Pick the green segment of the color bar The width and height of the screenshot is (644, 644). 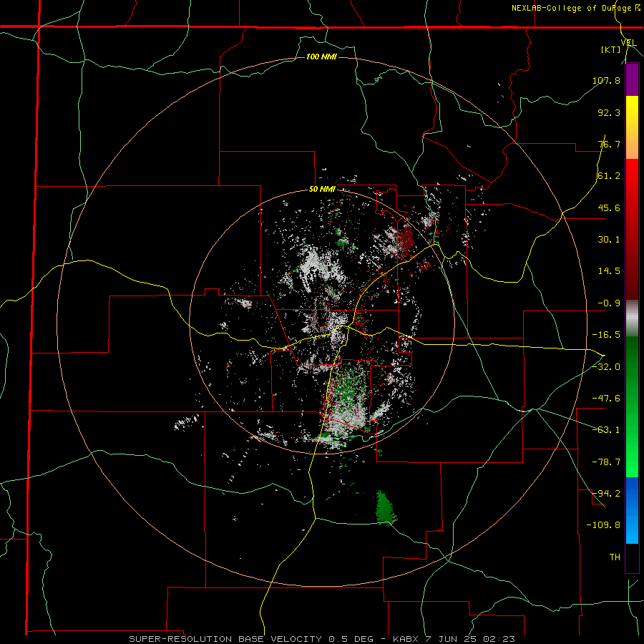point(632,406)
